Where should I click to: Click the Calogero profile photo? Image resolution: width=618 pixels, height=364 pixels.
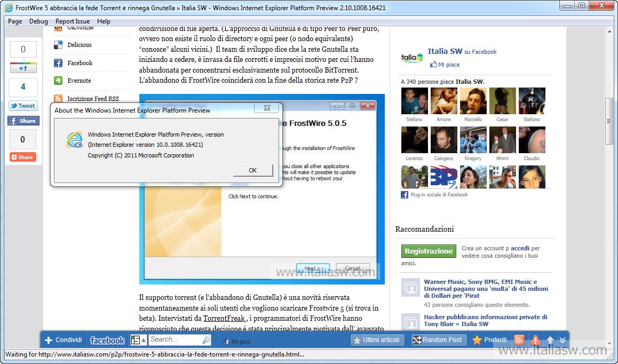click(x=444, y=140)
